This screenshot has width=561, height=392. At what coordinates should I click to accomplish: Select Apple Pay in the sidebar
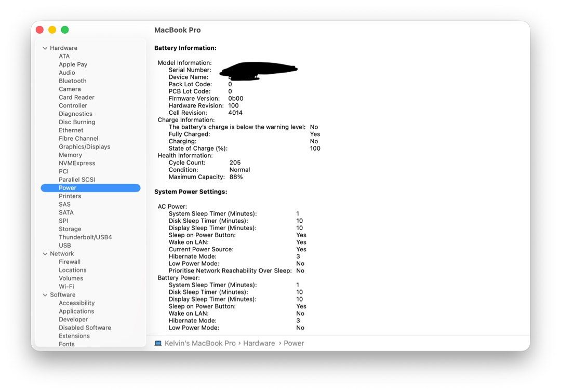point(73,64)
